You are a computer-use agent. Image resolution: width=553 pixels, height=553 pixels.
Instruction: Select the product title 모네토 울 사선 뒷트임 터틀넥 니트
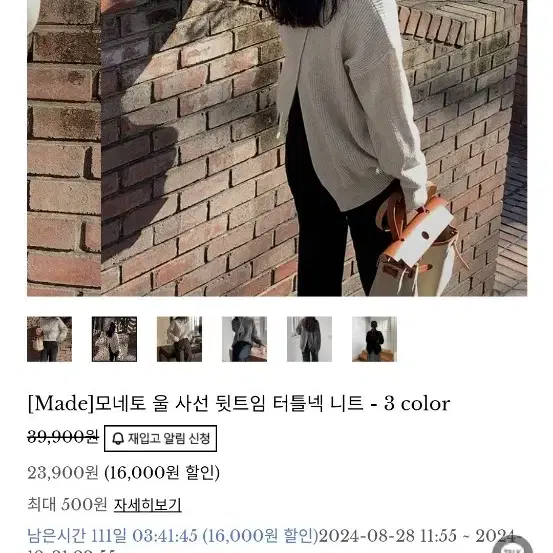coord(239,403)
